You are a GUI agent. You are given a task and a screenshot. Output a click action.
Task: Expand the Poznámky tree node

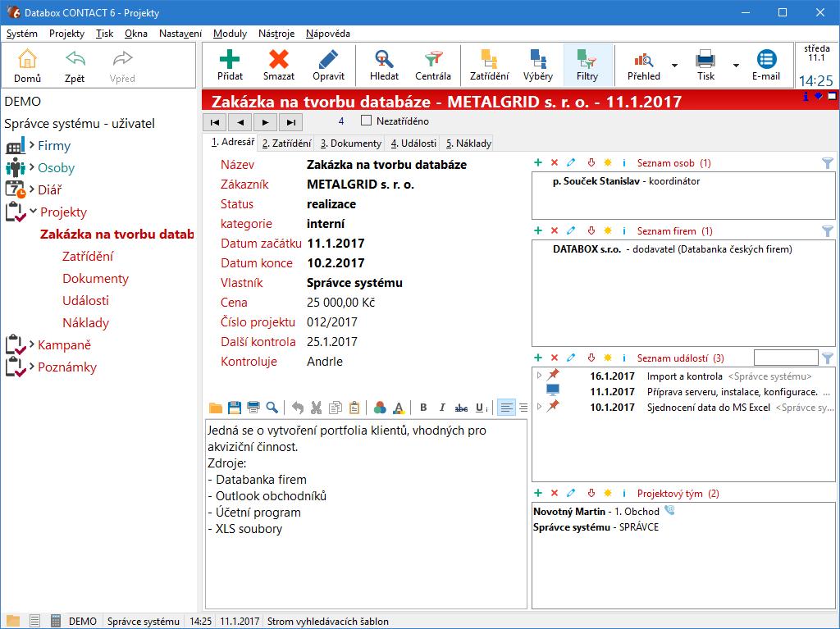click(33, 366)
